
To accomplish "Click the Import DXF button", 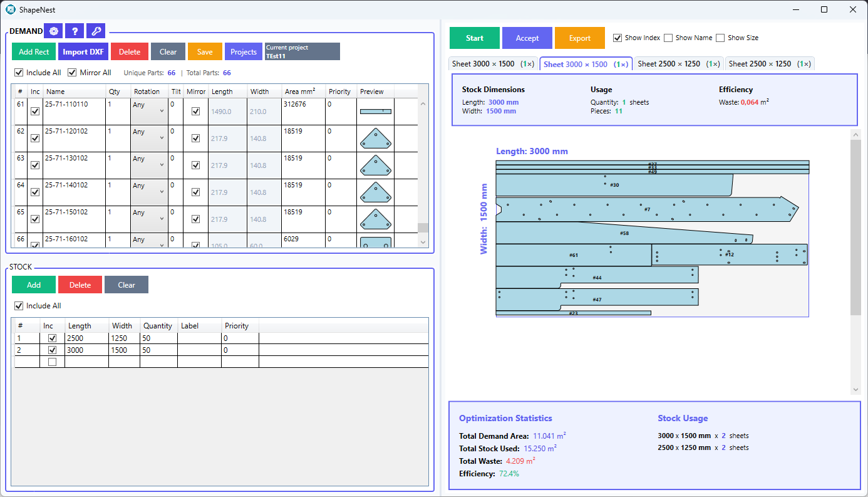I will coord(83,51).
